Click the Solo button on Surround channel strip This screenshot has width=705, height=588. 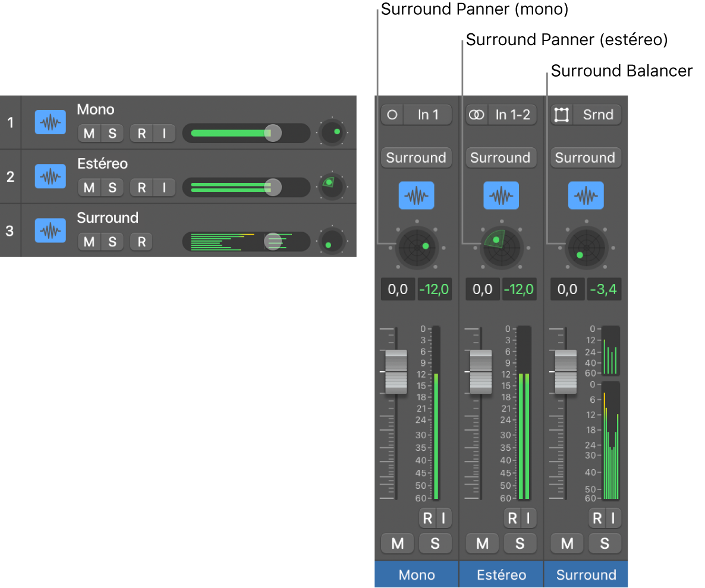pyautogui.click(x=605, y=543)
